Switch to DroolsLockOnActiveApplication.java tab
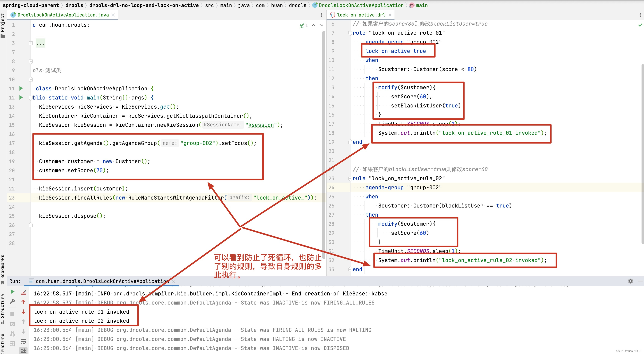This screenshot has height=354, width=644. pyautogui.click(x=63, y=15)
